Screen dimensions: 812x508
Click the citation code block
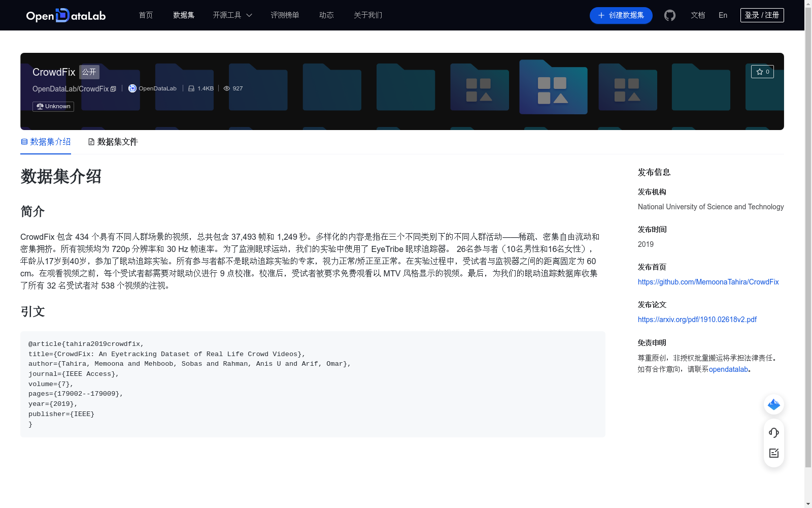pyautogui.click(x=313, y=384)
